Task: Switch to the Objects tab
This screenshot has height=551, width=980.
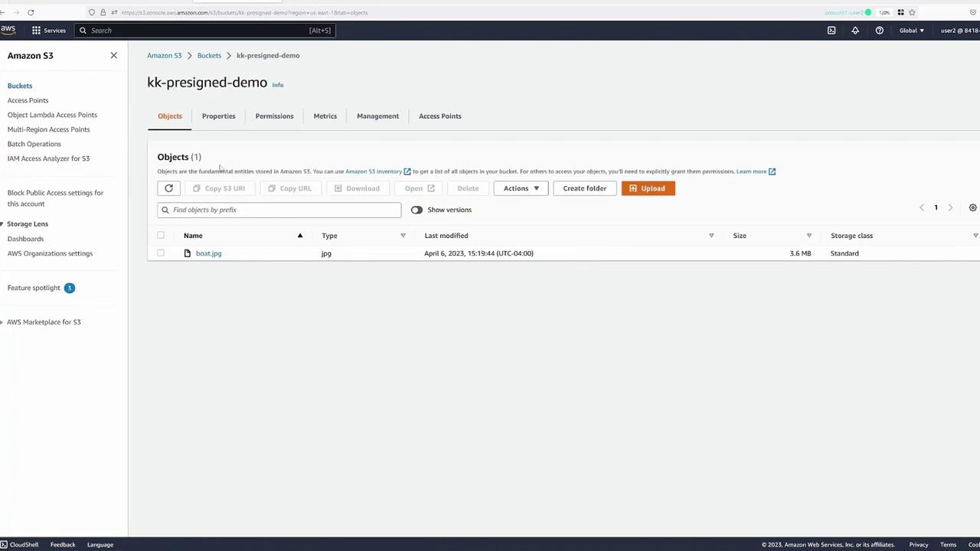Action: click(x=170, y=116)
